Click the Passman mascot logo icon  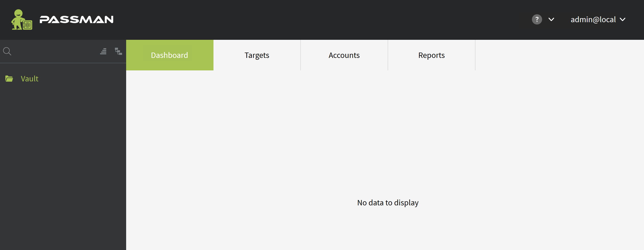coord(22,20)
